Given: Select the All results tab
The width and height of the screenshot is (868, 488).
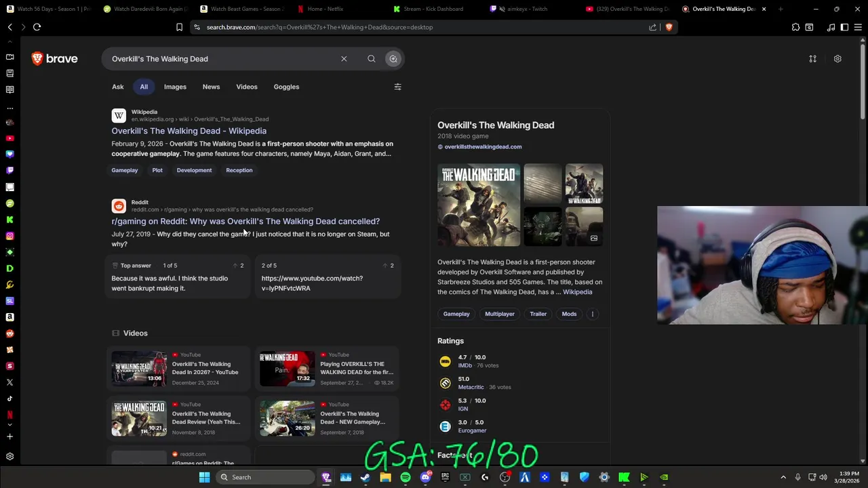Looking at the screenshot, I should pos(144,87).
